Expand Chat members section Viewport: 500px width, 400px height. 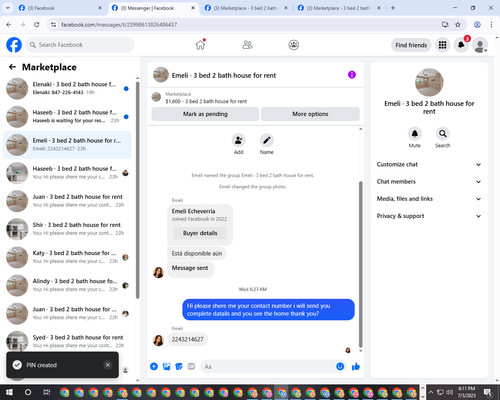click(x=429, y=182)
